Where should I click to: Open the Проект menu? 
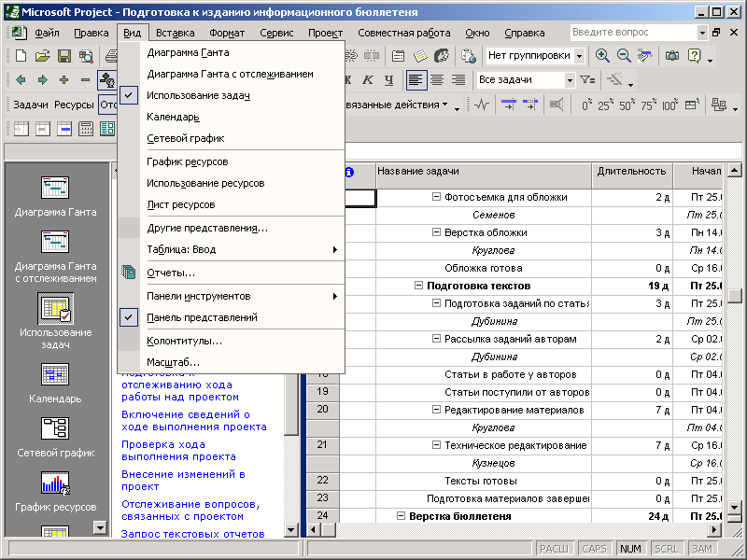[x=325, y=33]
